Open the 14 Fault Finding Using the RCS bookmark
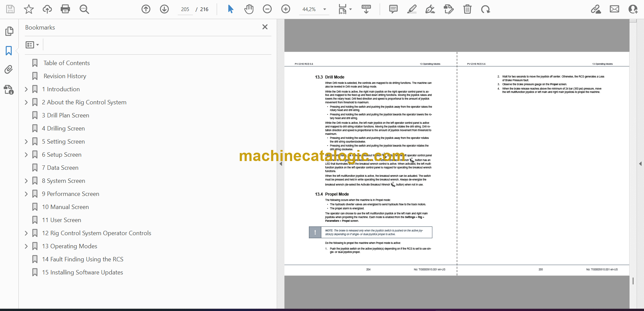Image resolution: width=644 pixels, height=311 pixels. (x=83, y=259)
